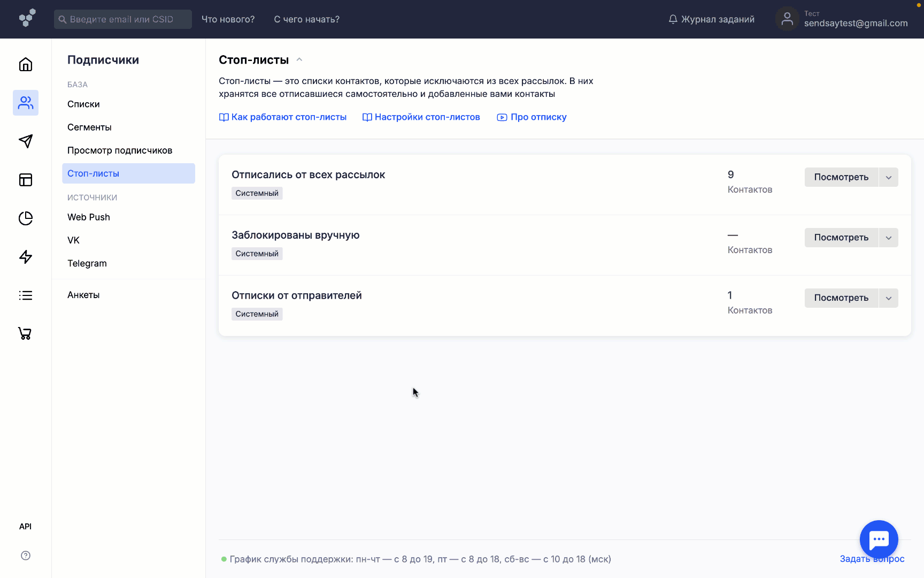Open the home dashboard icon in sidebar
Screen dimensions: 924x578
26,65
